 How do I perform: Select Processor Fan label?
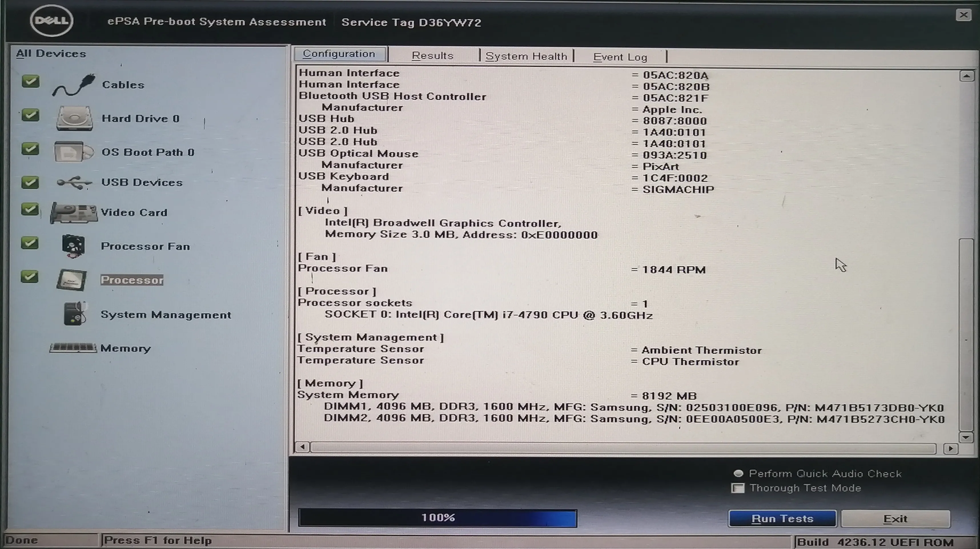click(x=145, y=246)
